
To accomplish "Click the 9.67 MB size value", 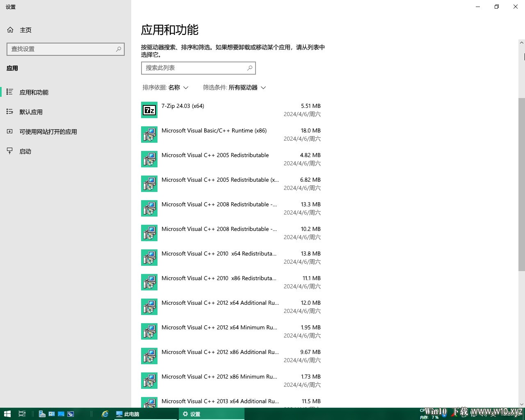I will tap(310, 352).
